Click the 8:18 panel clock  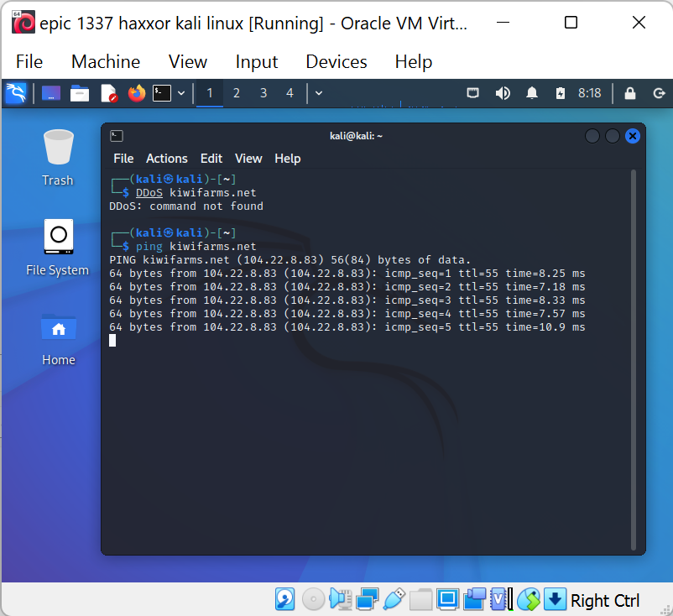point(589,93)
